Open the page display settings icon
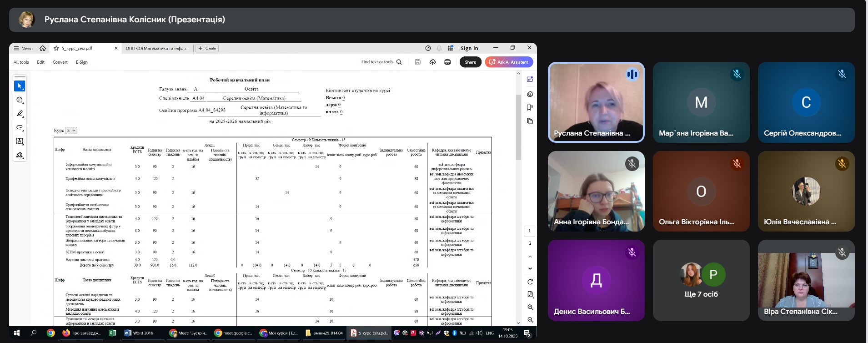 click(530, 294)
